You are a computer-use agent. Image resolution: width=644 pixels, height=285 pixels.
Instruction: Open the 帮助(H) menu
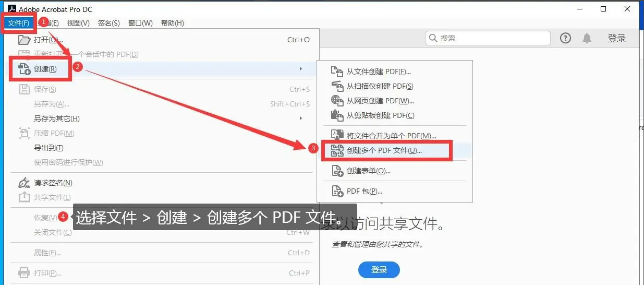[x=173, y=23]
